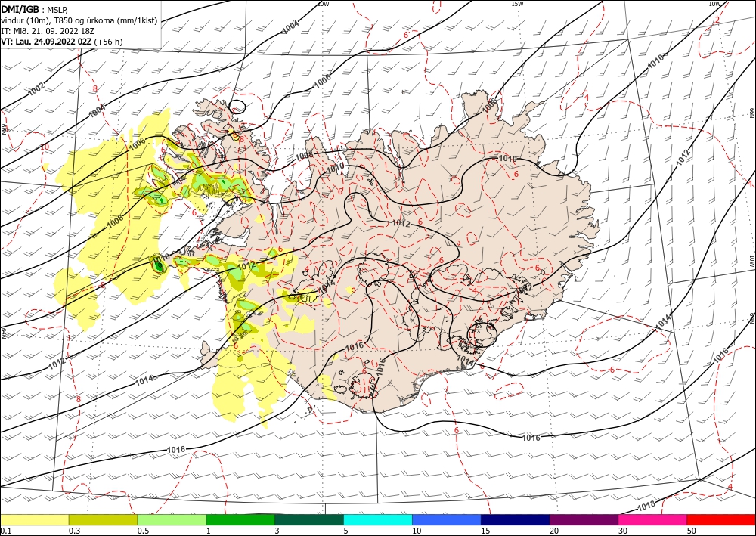Click the olive 0.3–0.5 legend color band

[103, 519]
